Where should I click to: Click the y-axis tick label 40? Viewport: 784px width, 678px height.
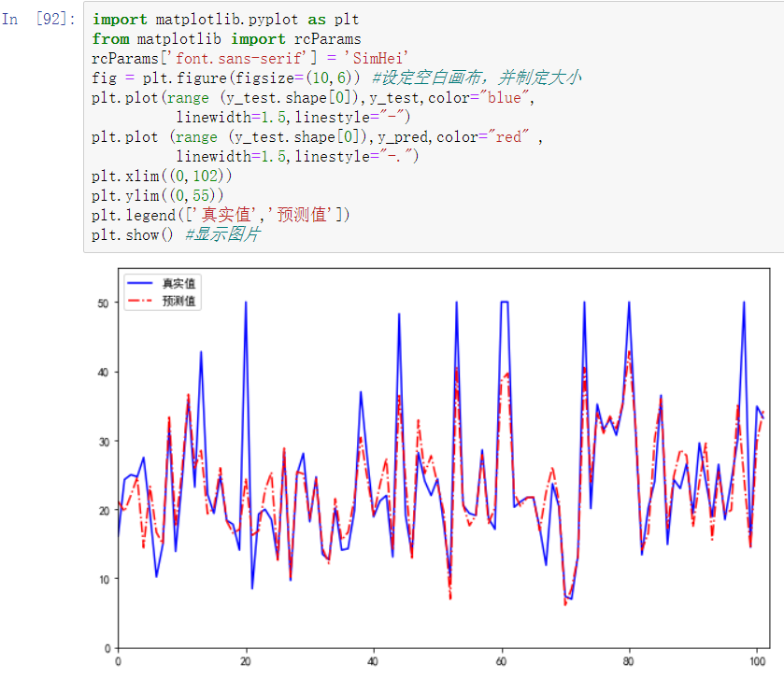click(103, 373)
